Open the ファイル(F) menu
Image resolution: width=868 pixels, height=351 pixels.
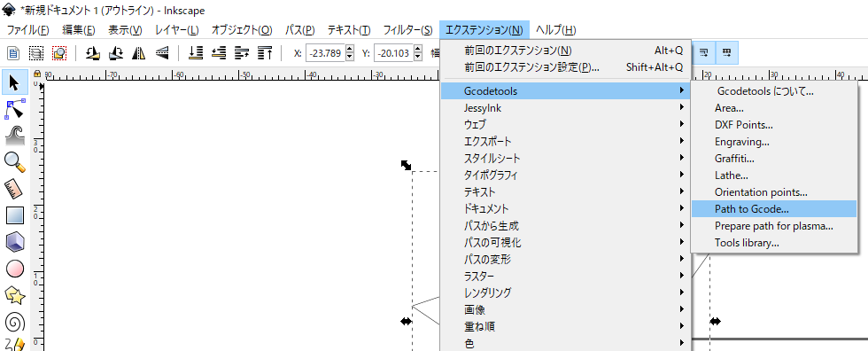pos(27,29)
